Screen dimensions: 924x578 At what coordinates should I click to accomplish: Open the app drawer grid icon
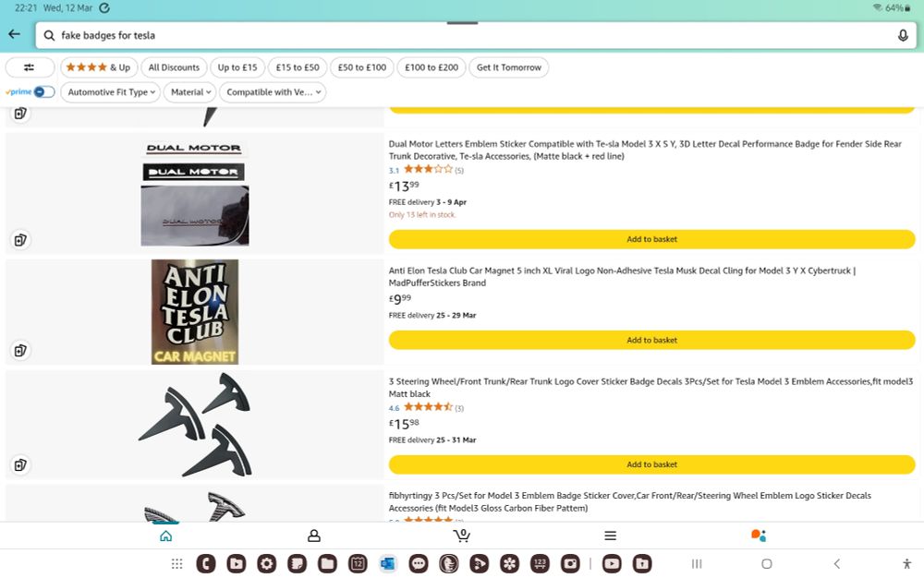point(176,564)
